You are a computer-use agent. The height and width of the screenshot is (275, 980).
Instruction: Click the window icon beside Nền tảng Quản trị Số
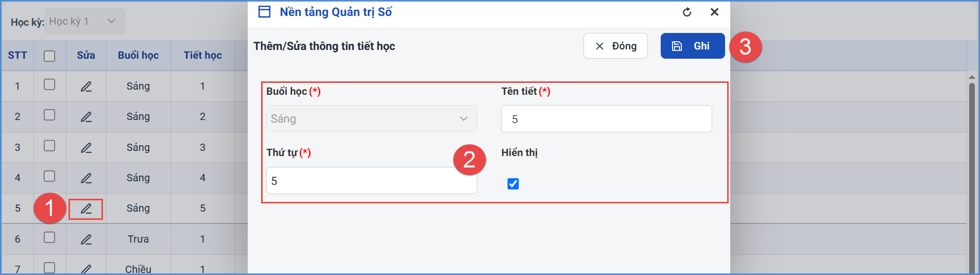(264, 12)
